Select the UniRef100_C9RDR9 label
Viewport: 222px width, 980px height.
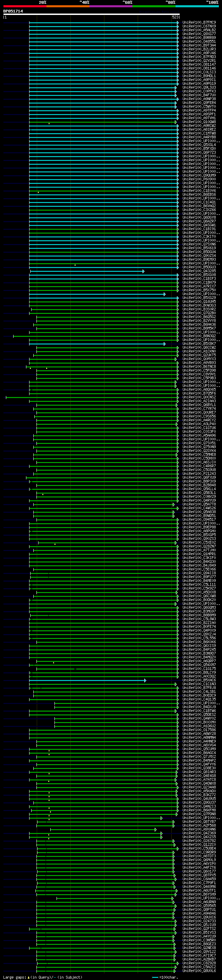pyautogui.click(x=199, y=852)
